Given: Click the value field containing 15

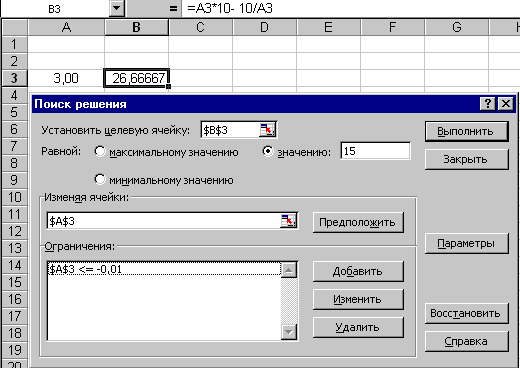Looking at the screenshot, I should 375,151.
